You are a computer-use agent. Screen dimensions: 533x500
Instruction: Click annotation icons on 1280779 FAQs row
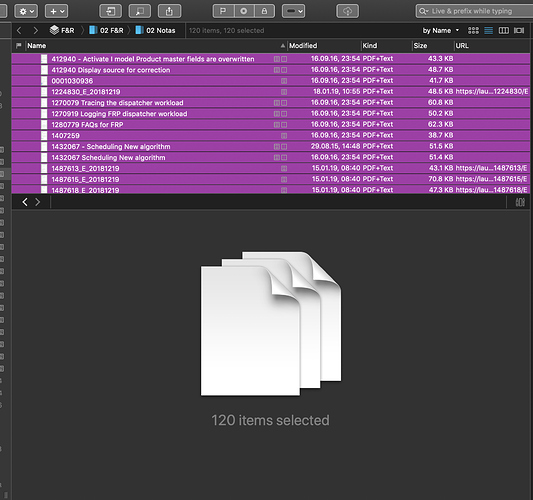point(280,124)
